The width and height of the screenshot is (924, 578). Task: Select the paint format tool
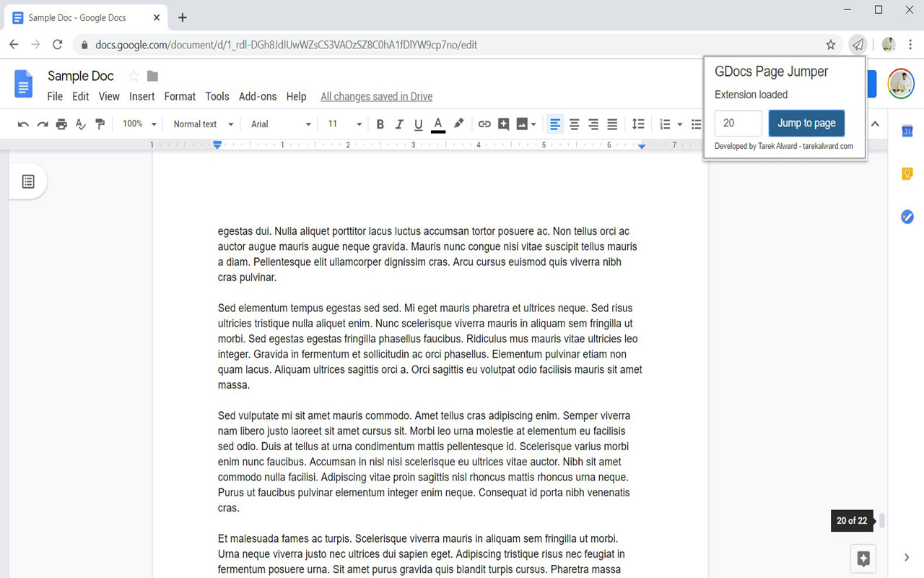100,124
